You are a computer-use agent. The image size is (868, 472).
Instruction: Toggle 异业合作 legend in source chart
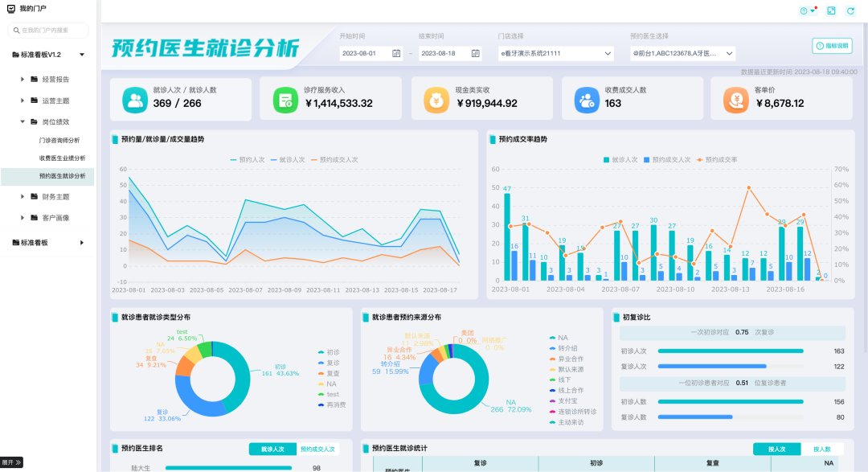(x=567, y=359)
